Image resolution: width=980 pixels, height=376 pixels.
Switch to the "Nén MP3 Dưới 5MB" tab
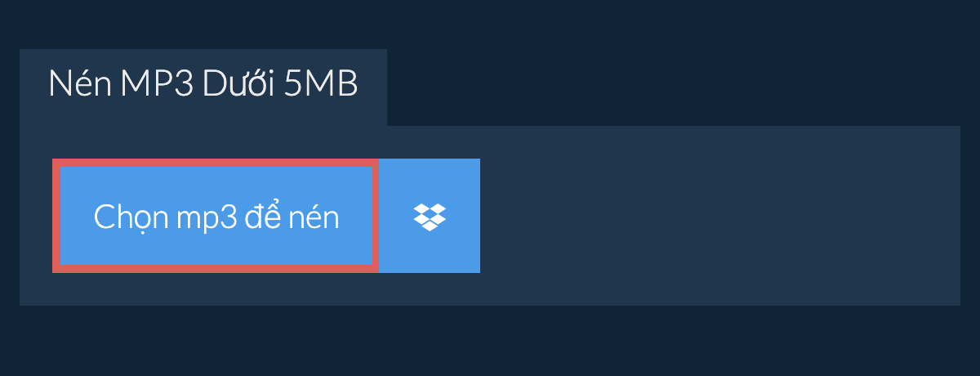[x=203, y=87]
